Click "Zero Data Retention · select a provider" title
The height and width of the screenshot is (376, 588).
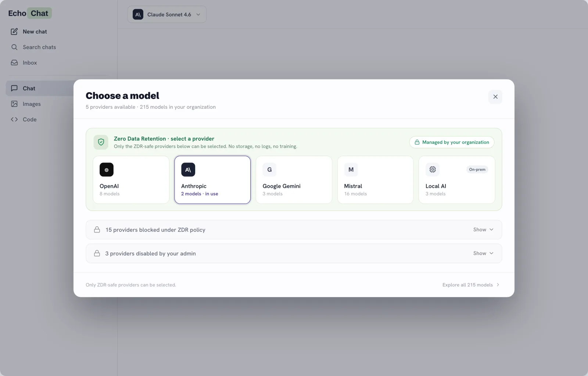(164, 139)
